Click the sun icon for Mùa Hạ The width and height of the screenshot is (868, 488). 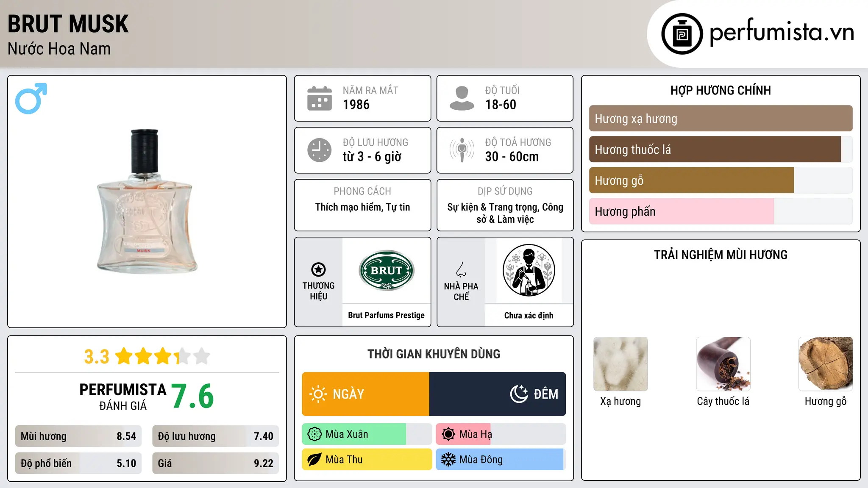tap(448, 434)
